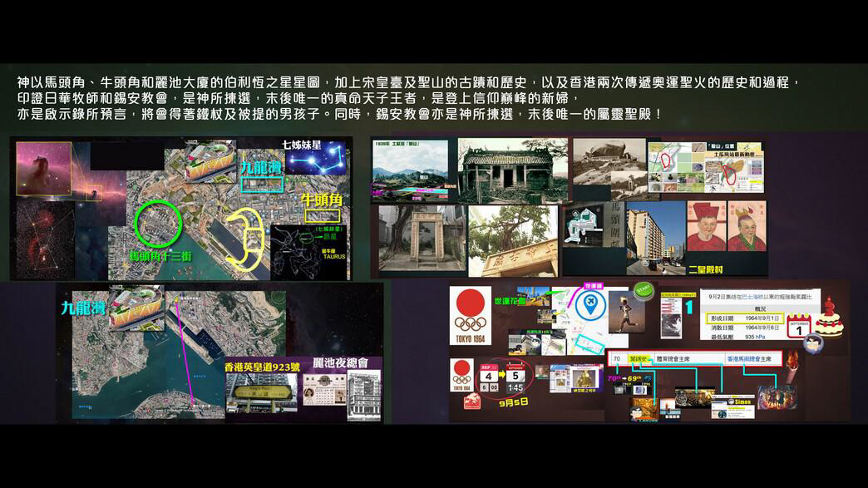Click the airplane location pin icon
Screen dimensions: 868x488
[590, 304]
